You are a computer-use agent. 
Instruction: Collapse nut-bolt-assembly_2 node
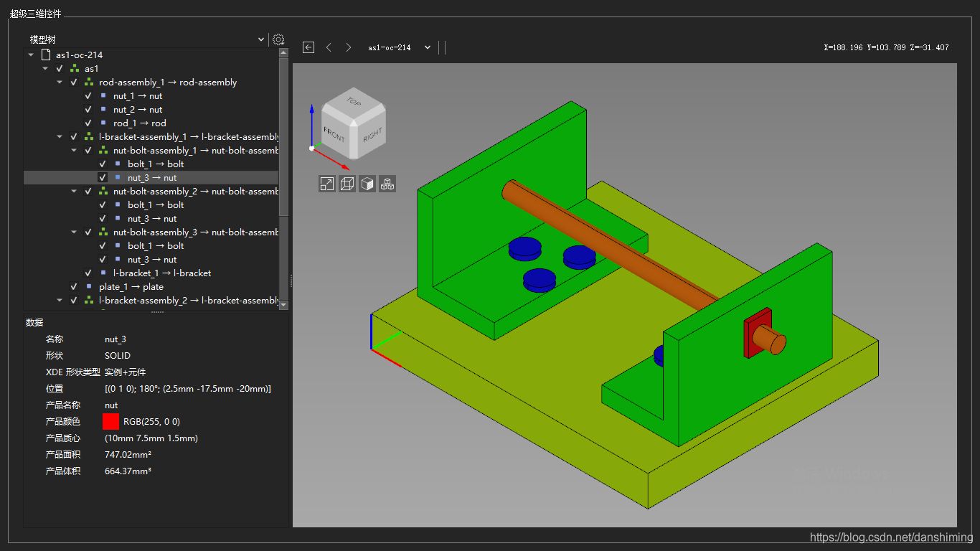pos(74,192)
